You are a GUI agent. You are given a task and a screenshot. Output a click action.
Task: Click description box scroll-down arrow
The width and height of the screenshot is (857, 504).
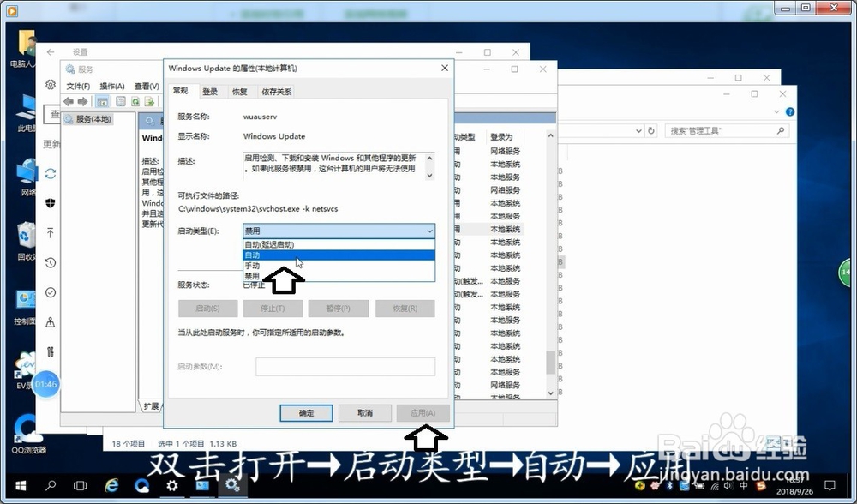(429, 175)
